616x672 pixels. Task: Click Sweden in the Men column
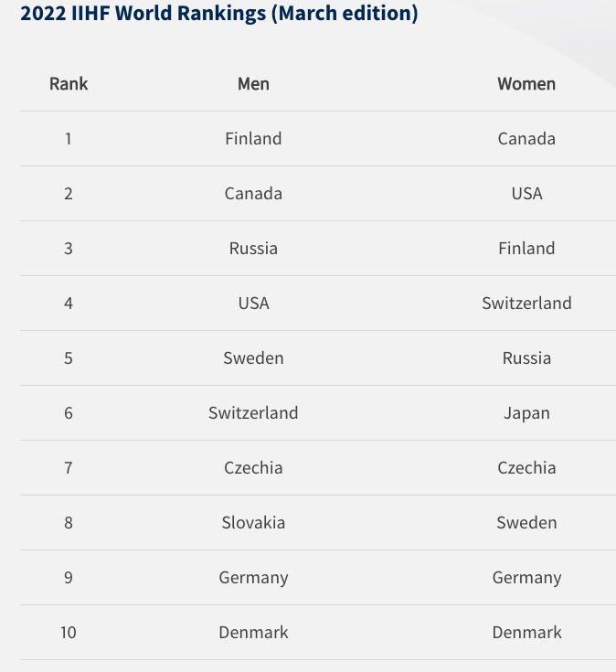tap(253, 357)
